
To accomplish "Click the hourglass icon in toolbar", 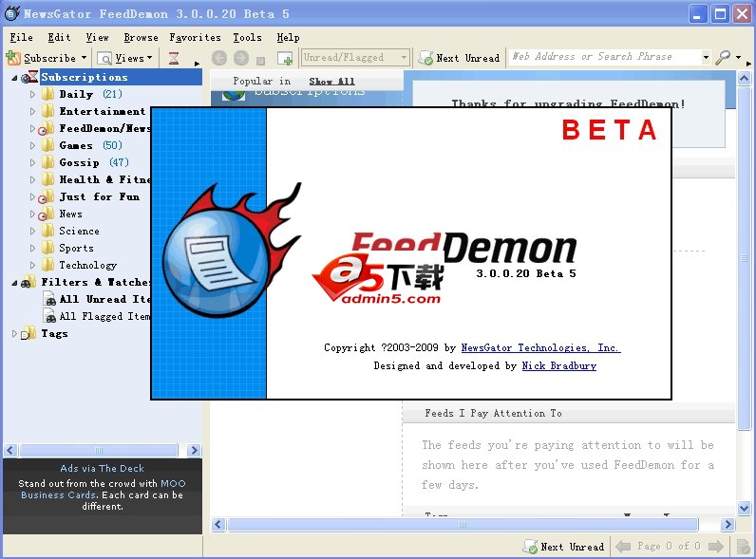I will 174,58.
